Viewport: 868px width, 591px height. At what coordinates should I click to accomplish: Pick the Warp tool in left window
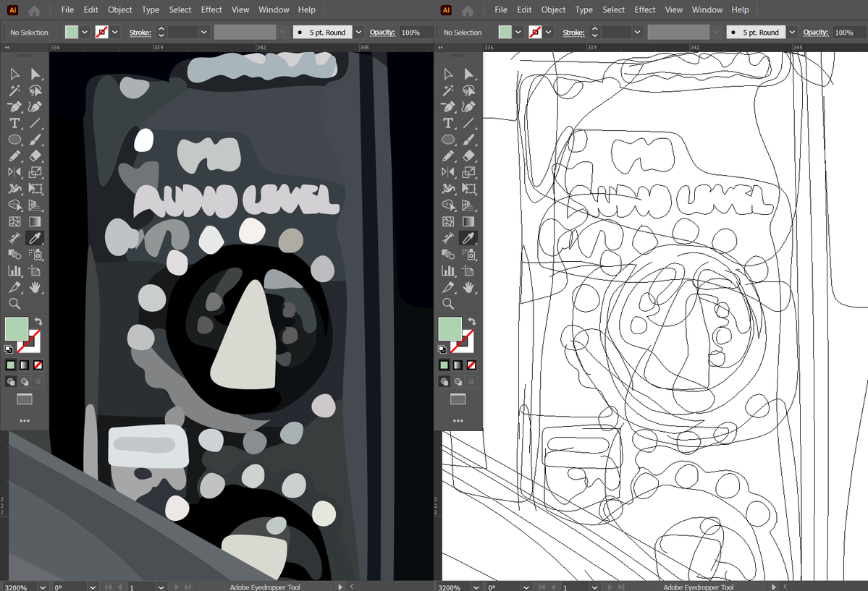(x=15, y=189)
